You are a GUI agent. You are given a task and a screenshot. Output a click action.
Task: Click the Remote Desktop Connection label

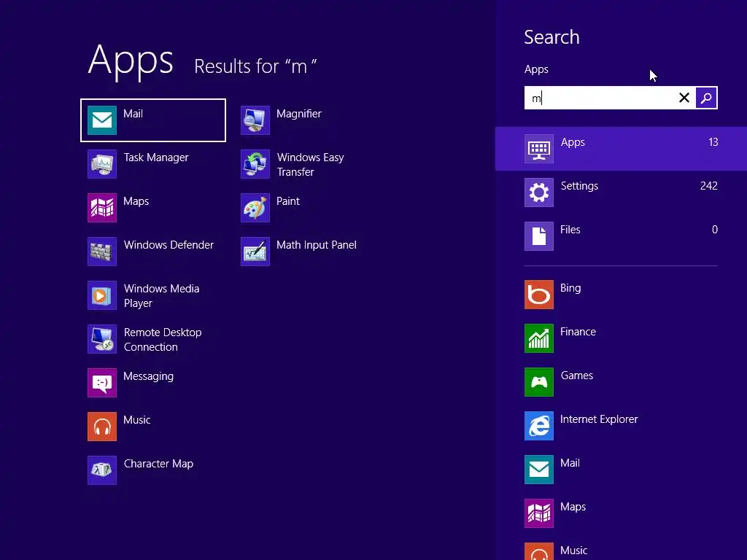tap(163, 340)
